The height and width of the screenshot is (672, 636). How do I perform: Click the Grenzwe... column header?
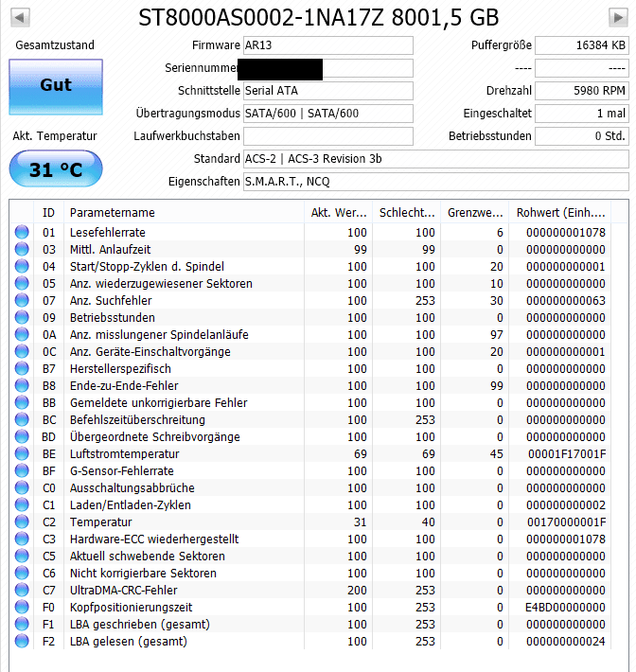coord(474,213)
